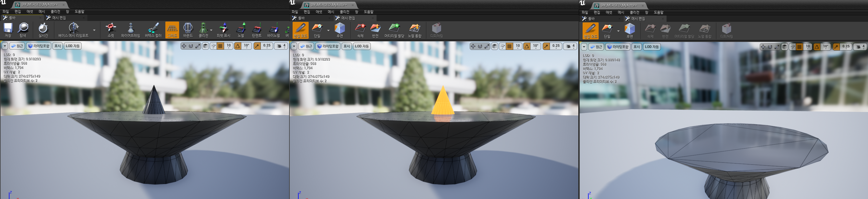Open scale snap value 0.25 in middle window
The width and height of the screenshot is (868, 199).
tap(556, 46)
